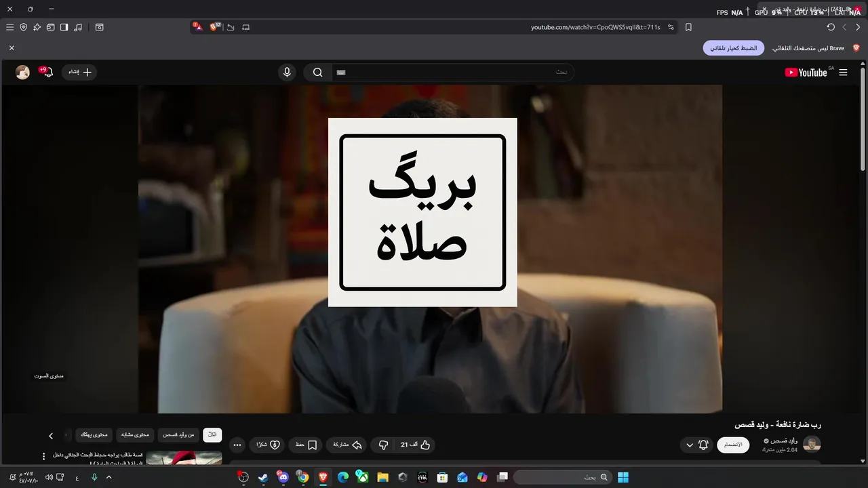Open media control music note icon
This screenshot has height=488, width=868.
pos(78,27)
